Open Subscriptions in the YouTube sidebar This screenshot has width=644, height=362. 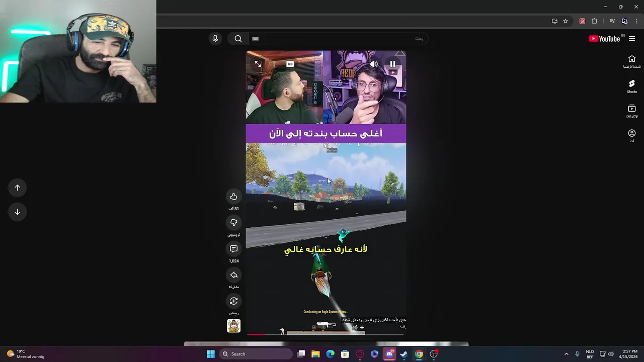632,111
